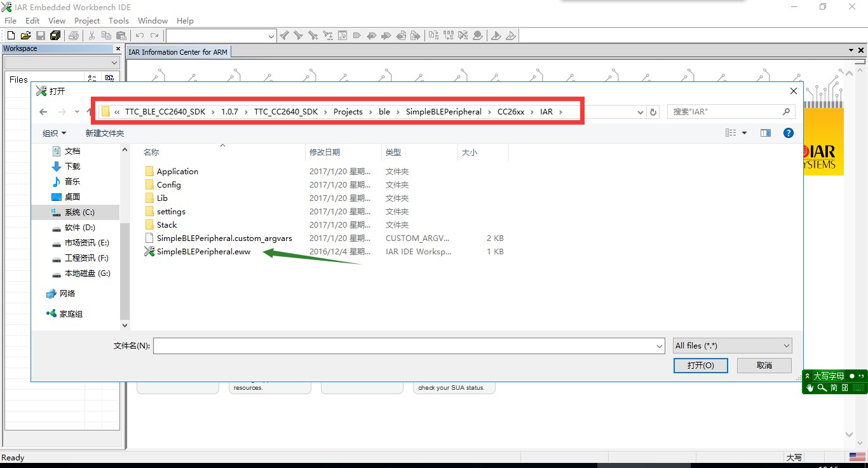This screenshot has height=468, width=868.
Task: Click the Copy toolbar icon
Action: (x=106, y=36)
